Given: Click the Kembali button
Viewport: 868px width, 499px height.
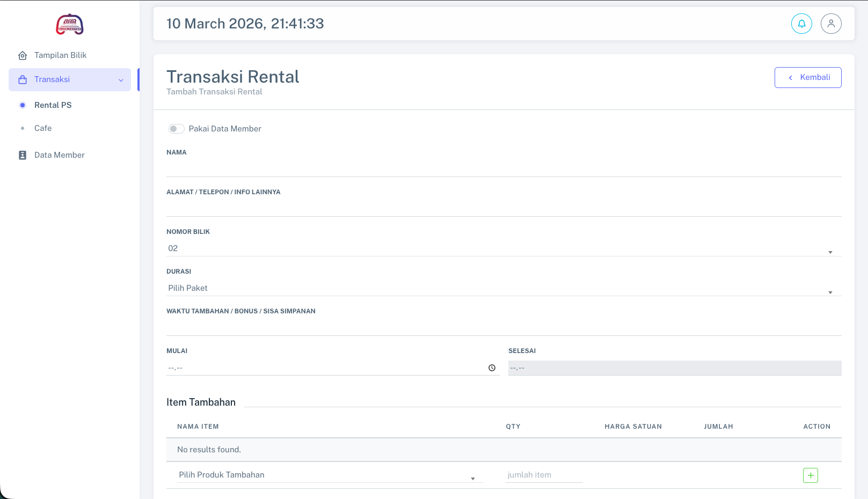Looking at the screenshot, I should point(808,77).
